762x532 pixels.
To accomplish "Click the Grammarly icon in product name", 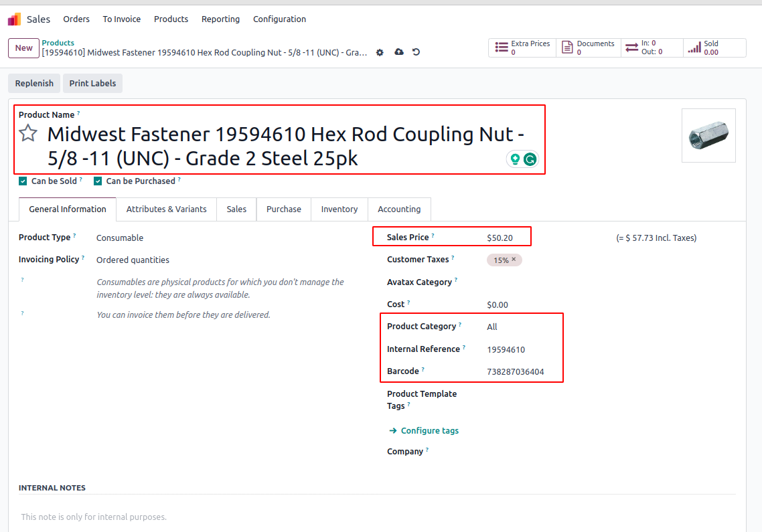I will click(530, 159).
